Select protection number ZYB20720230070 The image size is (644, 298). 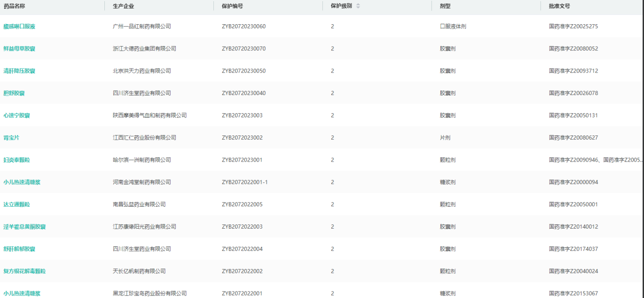[x=244, y=49]
